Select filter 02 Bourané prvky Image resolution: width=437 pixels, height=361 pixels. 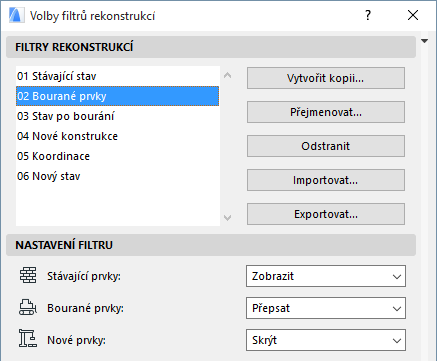[x=117, y=96]
